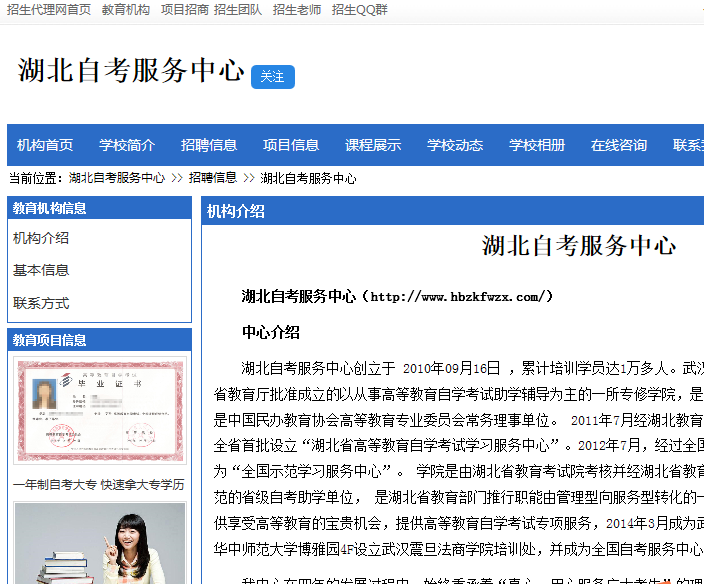Screen dimensions: 704x584
Task: Open 学校相册 navigation tab
Action: (537, 145)
